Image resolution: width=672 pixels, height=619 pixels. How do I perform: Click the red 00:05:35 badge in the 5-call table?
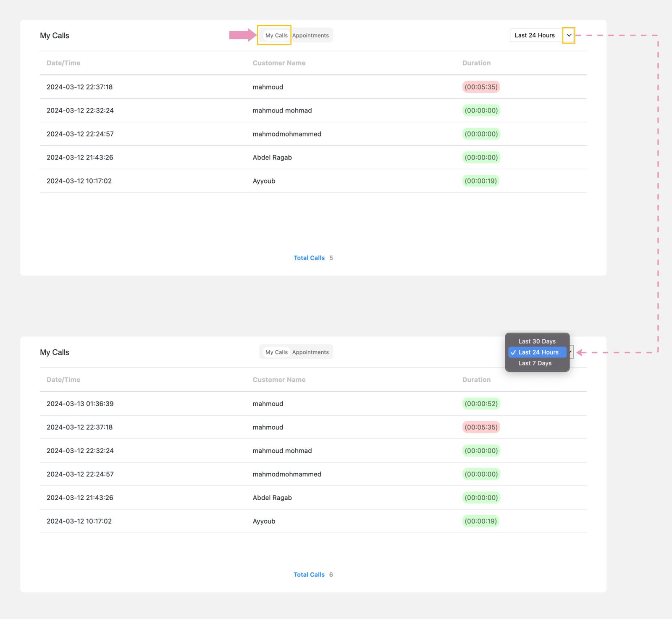[x=481, y=87]
